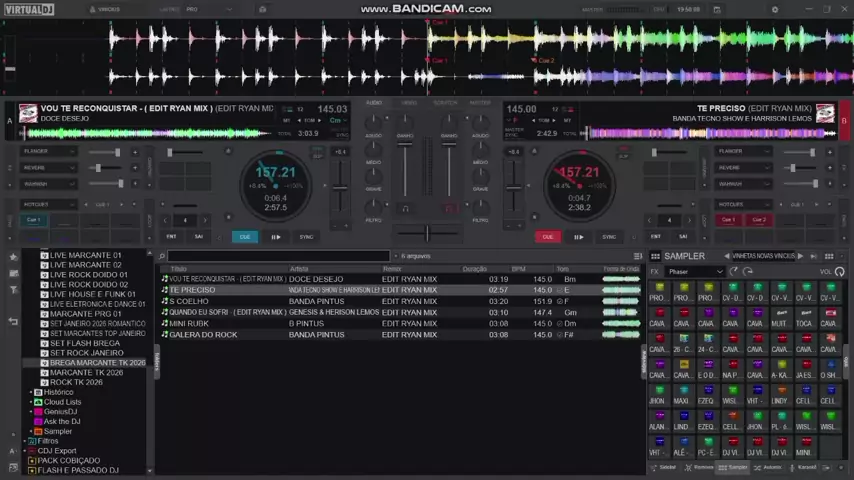Screen dimensions: 854x480
Task: Open the FLANGER effect dropdown on deck A
Action: pos(50,152)
